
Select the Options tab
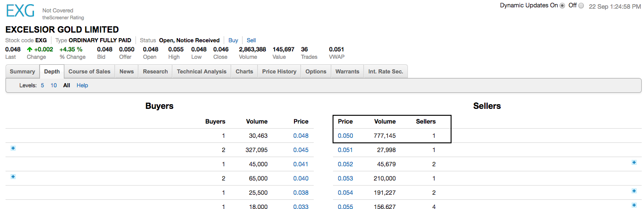coord(316,72)
